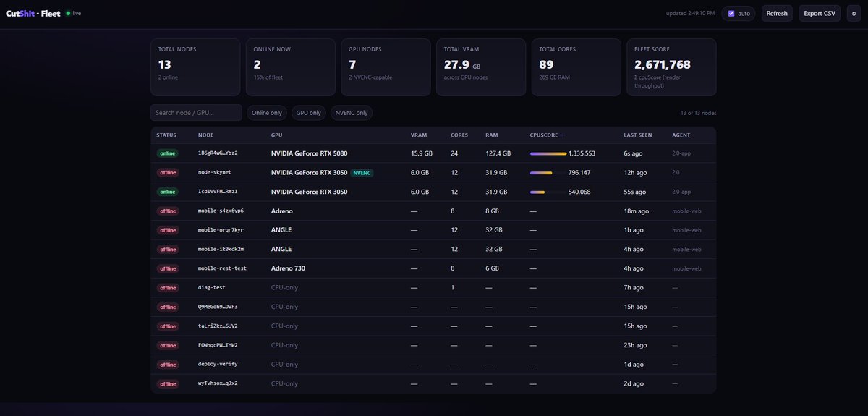Select node name mobile-rest-test

click(x=222, y=268)
